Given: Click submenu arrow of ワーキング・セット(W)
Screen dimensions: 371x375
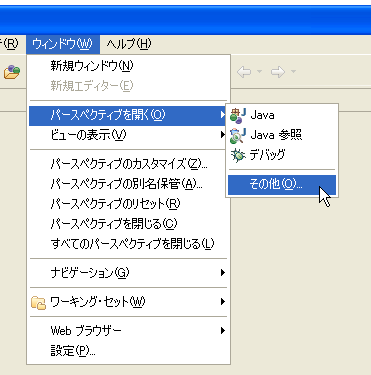Looking at the screenshot, I should [222, 302].
